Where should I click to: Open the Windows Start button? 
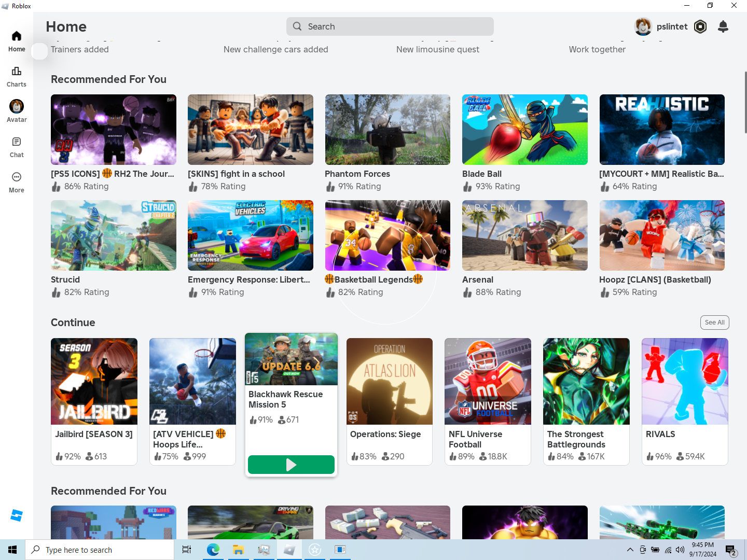[12, 550]
